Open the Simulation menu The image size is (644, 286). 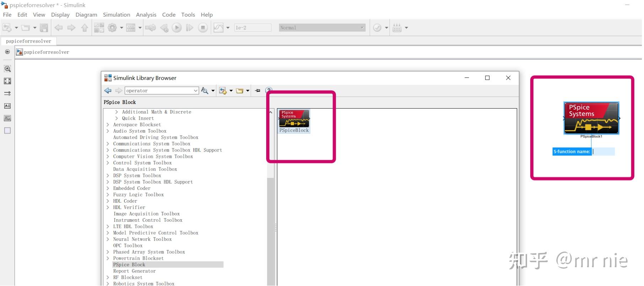point(117,15)
